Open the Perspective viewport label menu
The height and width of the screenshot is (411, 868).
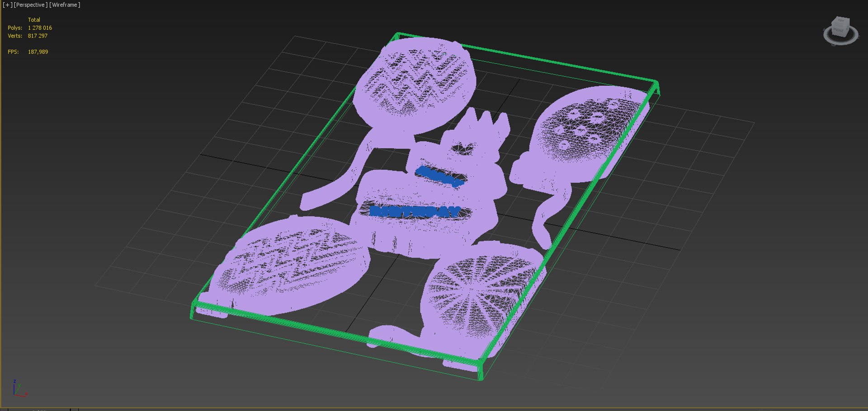coord(31,5)
